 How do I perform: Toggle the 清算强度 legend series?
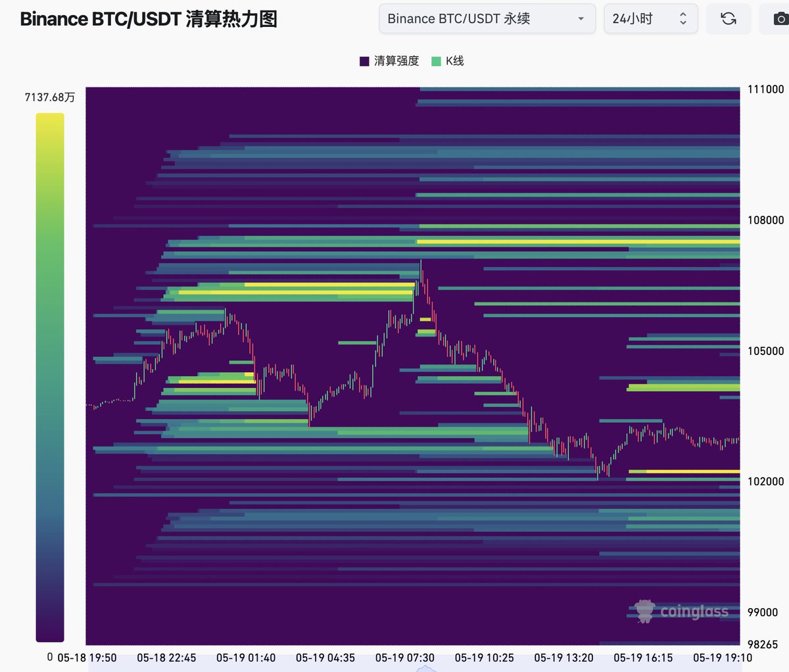coord(389,61)
